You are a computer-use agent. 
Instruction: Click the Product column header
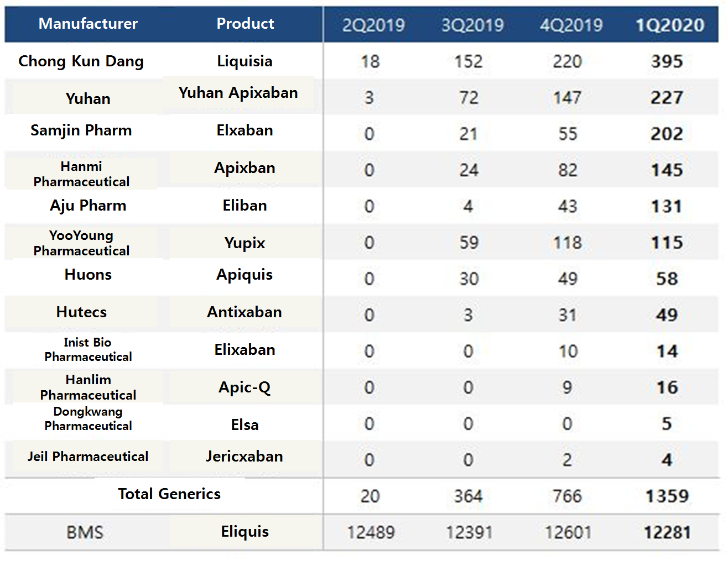pos(245,24)
